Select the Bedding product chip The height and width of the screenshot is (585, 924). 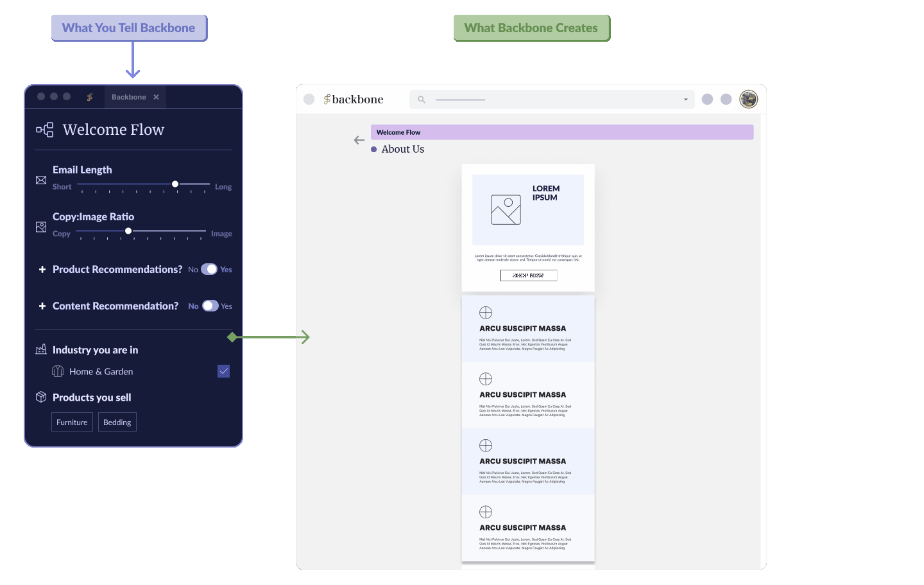[117, 422]
